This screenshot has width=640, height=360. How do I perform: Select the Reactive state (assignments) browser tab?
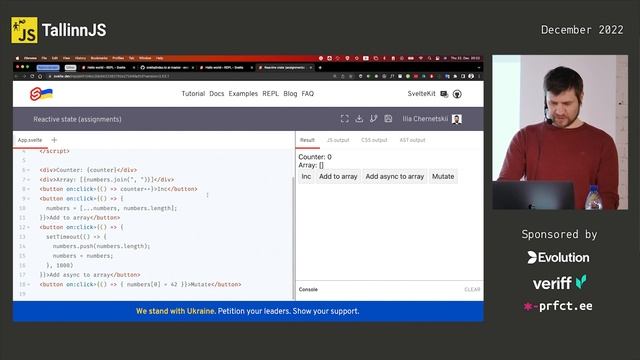click(x=284, y=67)
